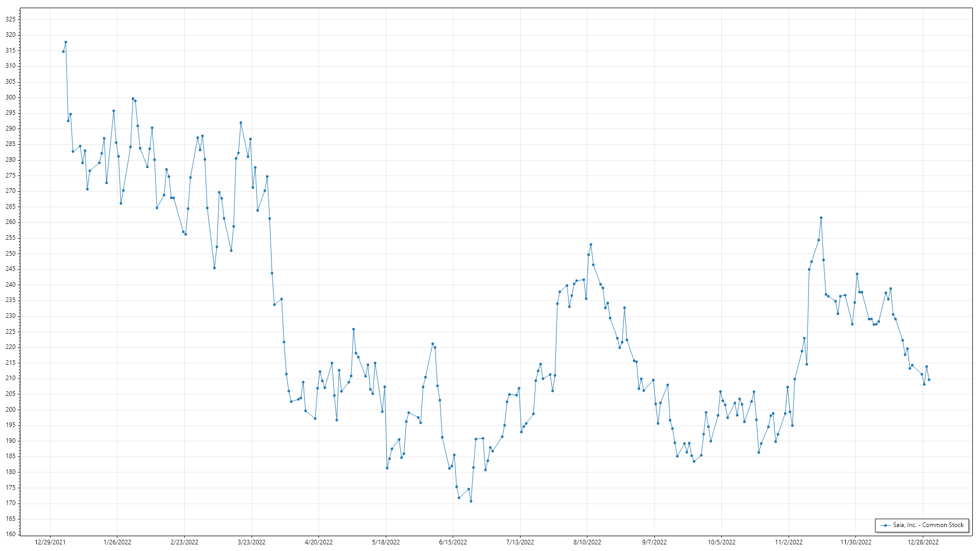Image resolution: width=980 pixels, height=551 pixels.
Task: Click the 11/2/2022 x-axis date label
Action: point(789,542)
